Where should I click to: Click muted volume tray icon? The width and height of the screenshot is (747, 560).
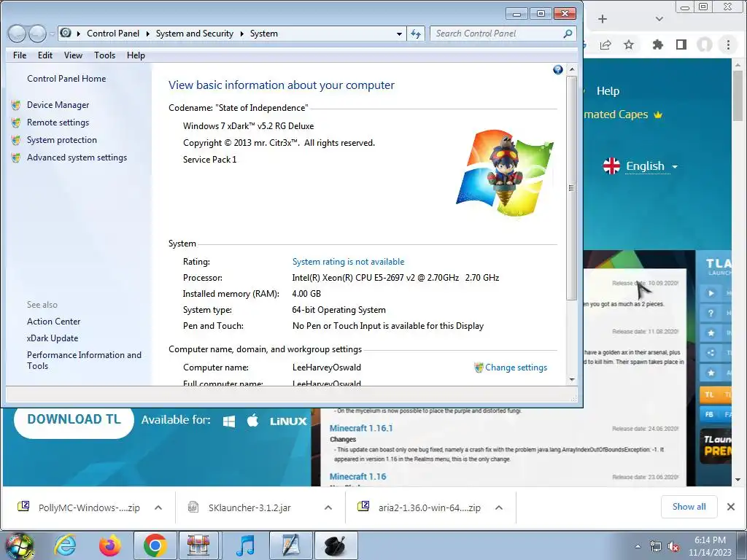(x=673, y=547)
